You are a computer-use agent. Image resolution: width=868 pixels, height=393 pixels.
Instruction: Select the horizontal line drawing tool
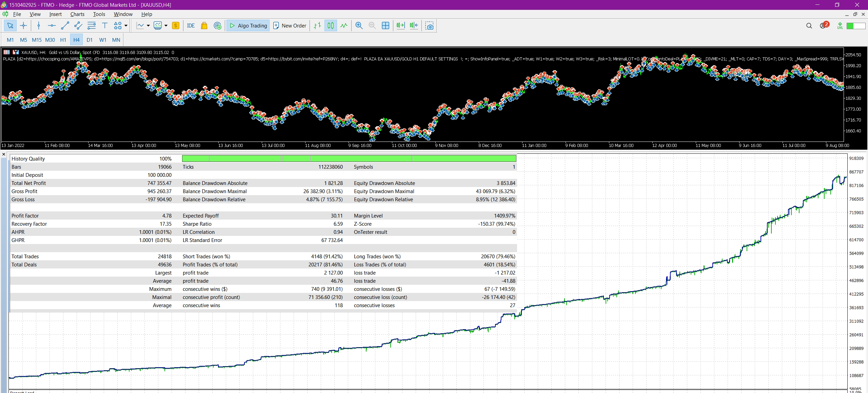pyautogui.click(x=52, y=25)
